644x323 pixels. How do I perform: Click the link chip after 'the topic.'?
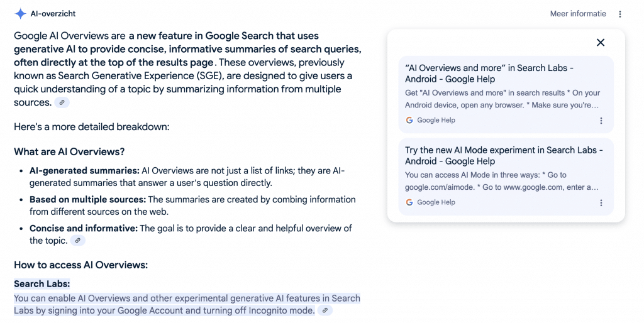pos(77,241)
